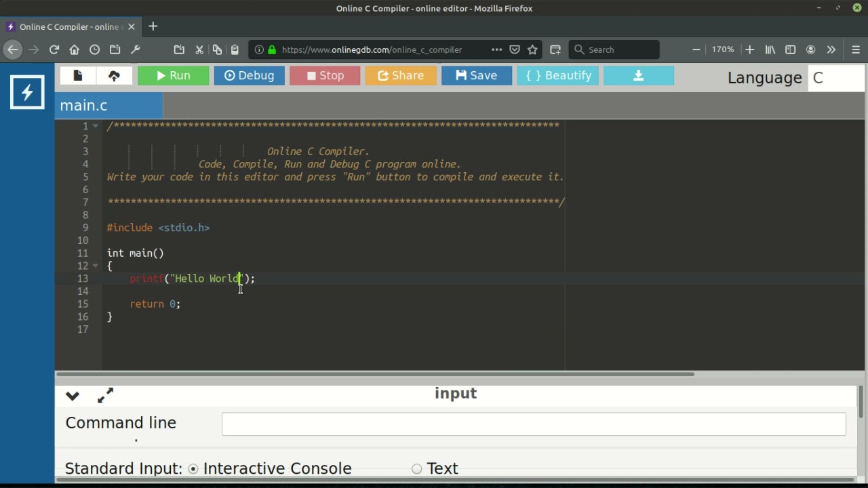This screenshot has width=868, height=488.
Task: Click the new-tab toolbar icon beside history
Action: [x=115, y=49]
